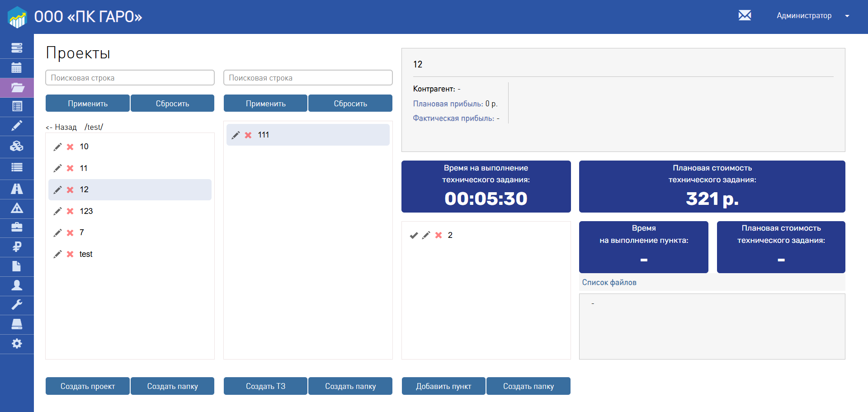Open the lines list sidebar icon

(17, 167)
